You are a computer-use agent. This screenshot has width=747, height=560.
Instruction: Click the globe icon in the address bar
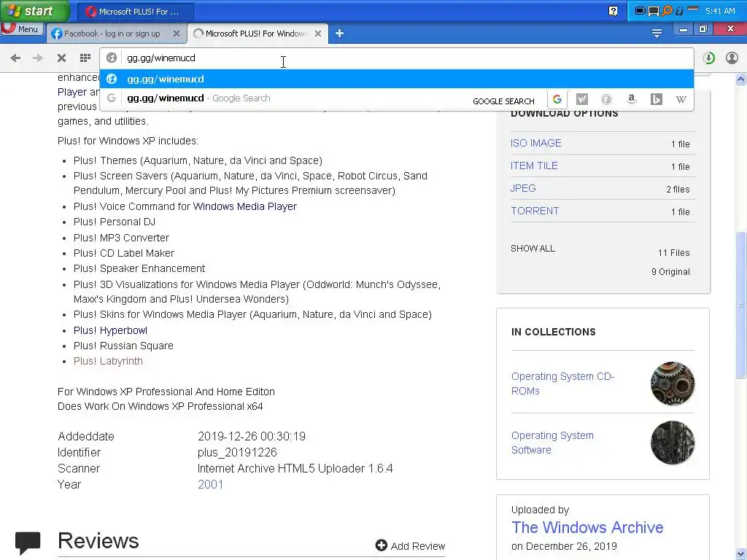(x=112, y=58)
